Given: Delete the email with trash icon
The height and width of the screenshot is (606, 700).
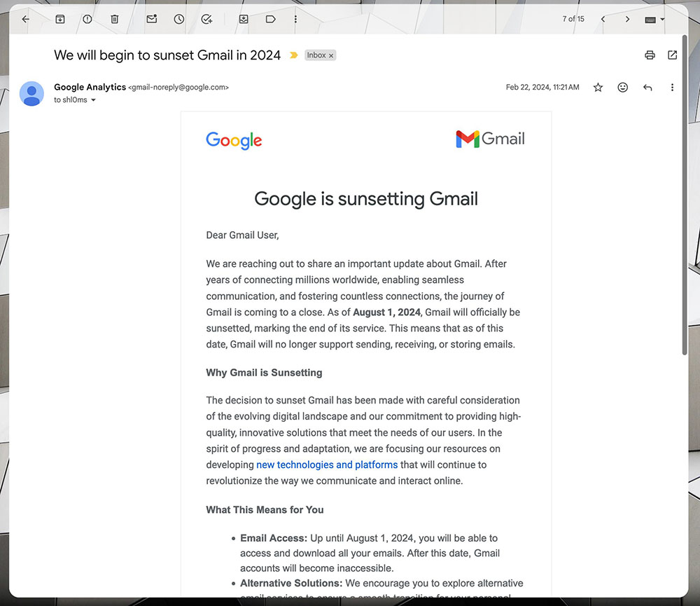Looking at the screenshot, I should click(115, 19).
